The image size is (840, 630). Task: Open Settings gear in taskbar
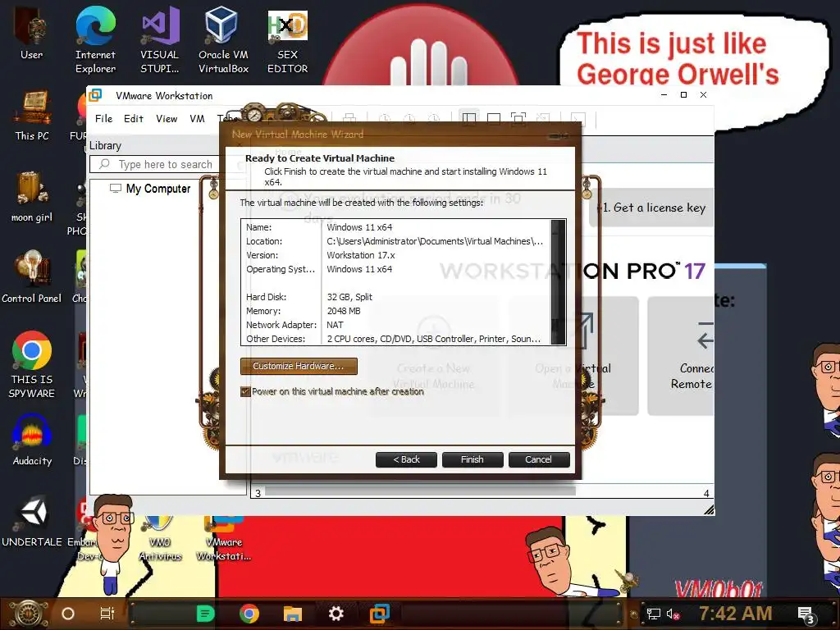336,614
